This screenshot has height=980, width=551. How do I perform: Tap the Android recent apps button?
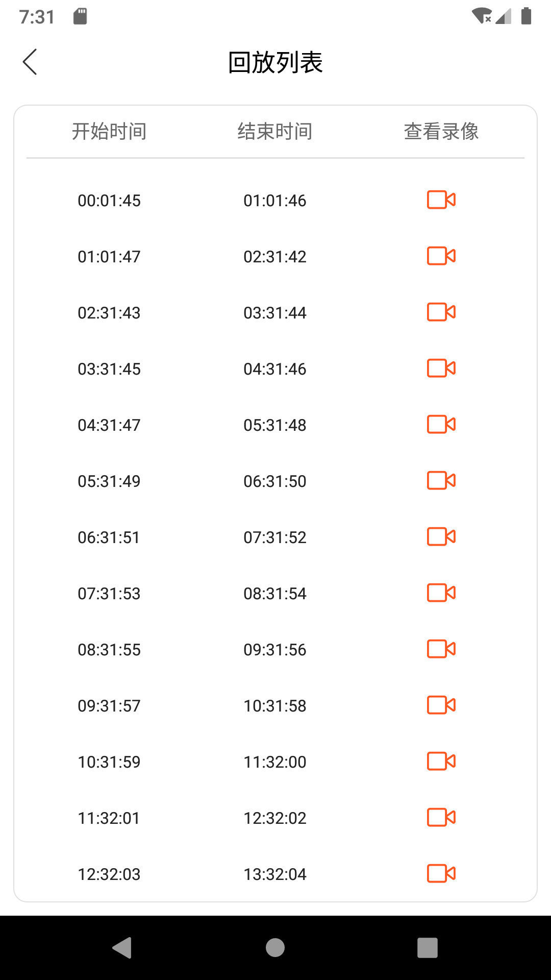pos(428,948)
